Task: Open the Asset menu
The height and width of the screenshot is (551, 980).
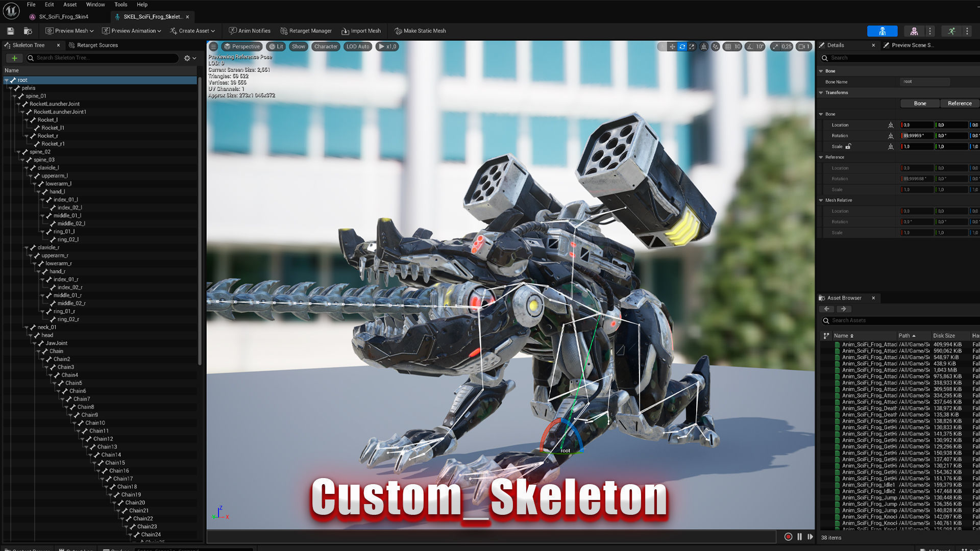Action: 70,5
